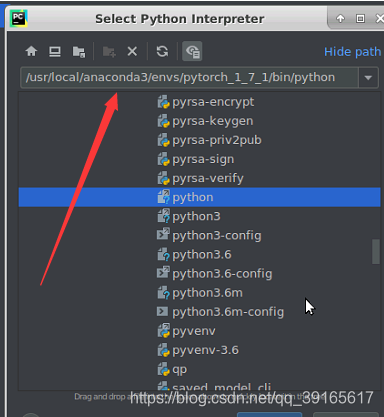Pick the python3.6 executable
Image resolution: width=384 pixels, height=417 pixels.
pyautogui.click(x=199, y=255)
